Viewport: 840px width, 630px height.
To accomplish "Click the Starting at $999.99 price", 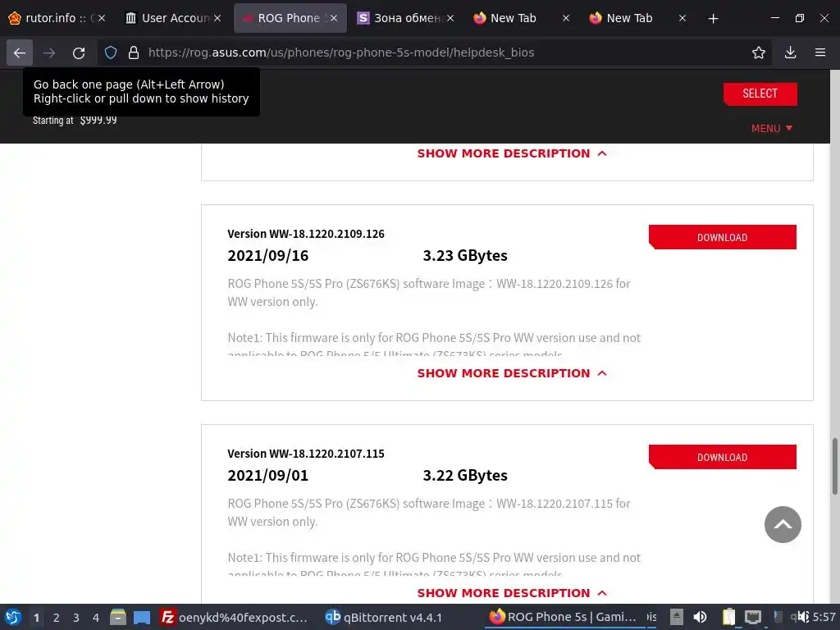I will pyautogui.click(x=75, y=120).
